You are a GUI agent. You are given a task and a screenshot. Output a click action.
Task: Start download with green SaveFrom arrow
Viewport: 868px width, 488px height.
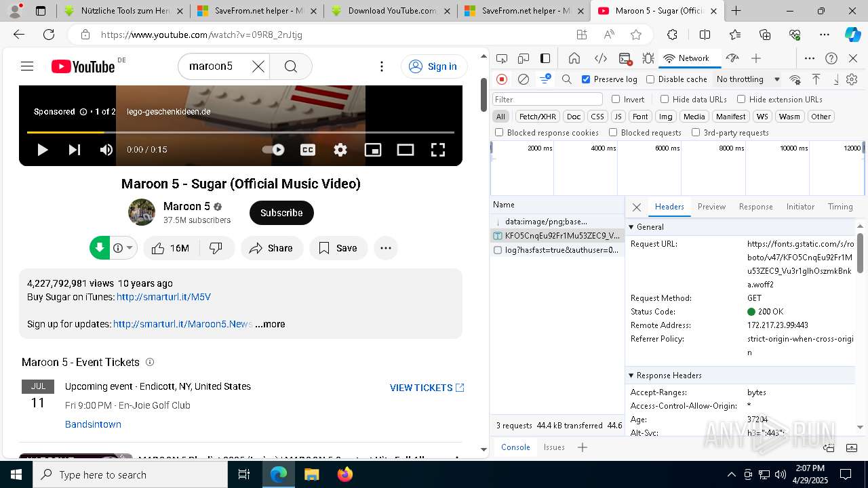[100, 248]
